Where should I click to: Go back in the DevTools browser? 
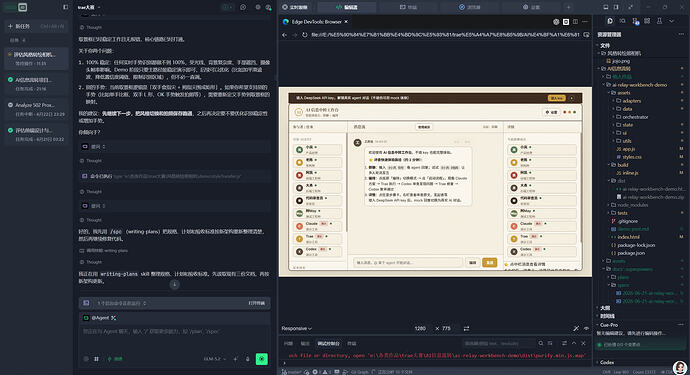(x=284, y=35)
